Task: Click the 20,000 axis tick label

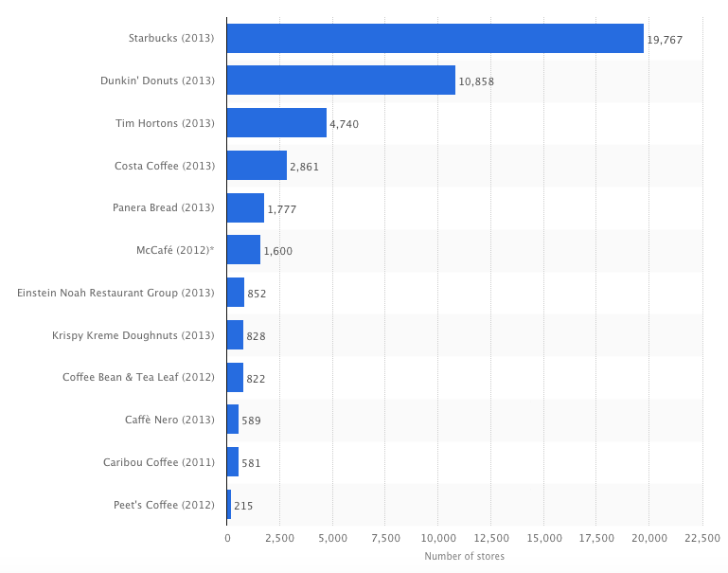Action: click(x=649, y=538)
